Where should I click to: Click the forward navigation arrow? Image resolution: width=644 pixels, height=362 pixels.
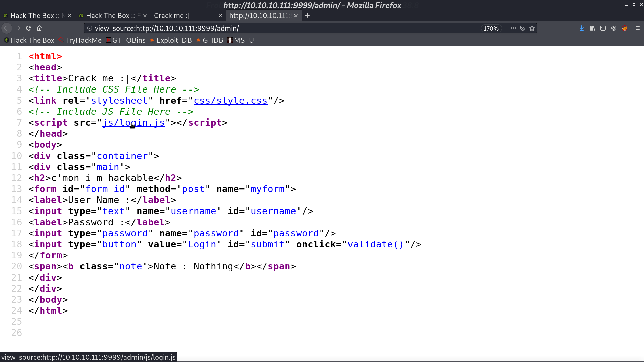coord(18,28)
